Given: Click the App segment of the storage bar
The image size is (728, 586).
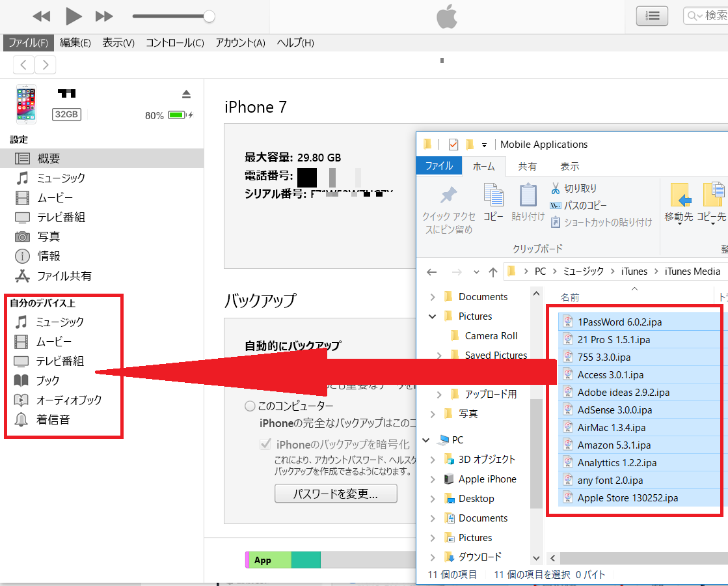Looking at the screenshot, I should (270, 560).
